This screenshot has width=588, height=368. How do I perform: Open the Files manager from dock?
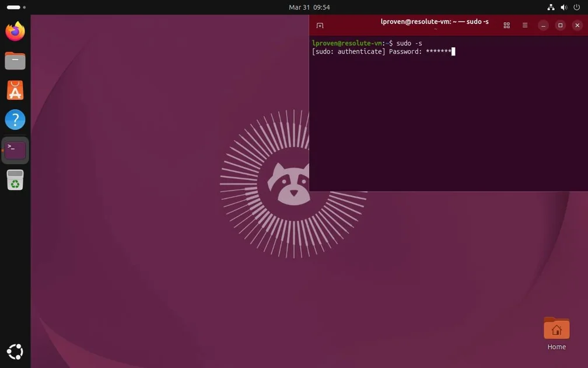(x=15, y=61)
